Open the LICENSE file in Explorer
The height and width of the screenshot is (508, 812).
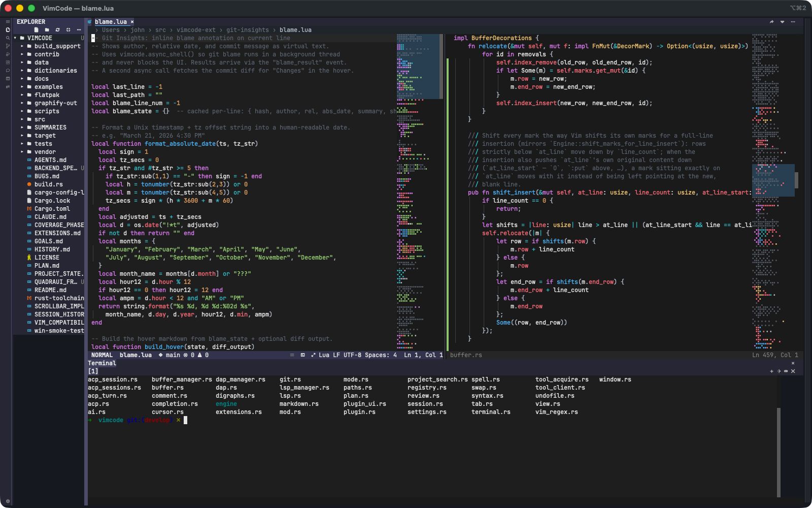coord(47,258)
